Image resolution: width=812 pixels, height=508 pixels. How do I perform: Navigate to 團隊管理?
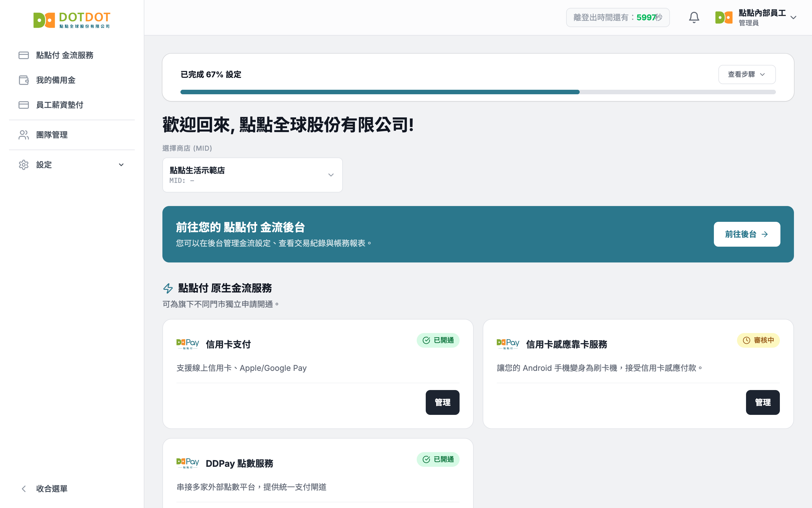click(x=72, y=135)
